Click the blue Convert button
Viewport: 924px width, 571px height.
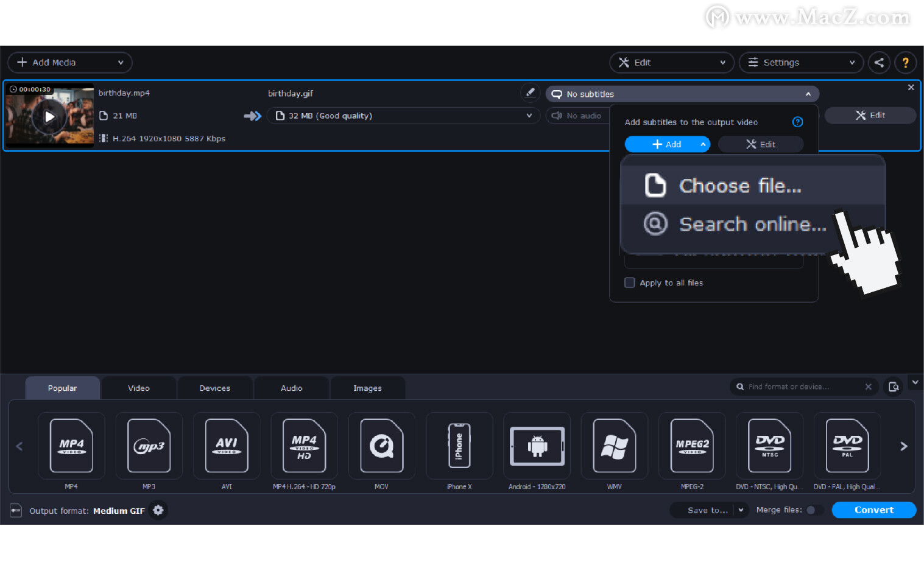tap(874, 510)
